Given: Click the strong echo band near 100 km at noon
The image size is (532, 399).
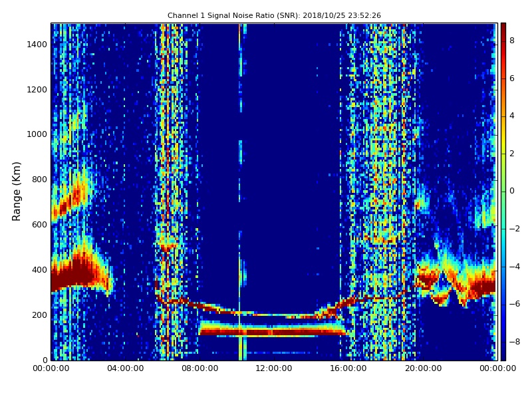Looking at the screenshot, I should [x=274, y=331].
